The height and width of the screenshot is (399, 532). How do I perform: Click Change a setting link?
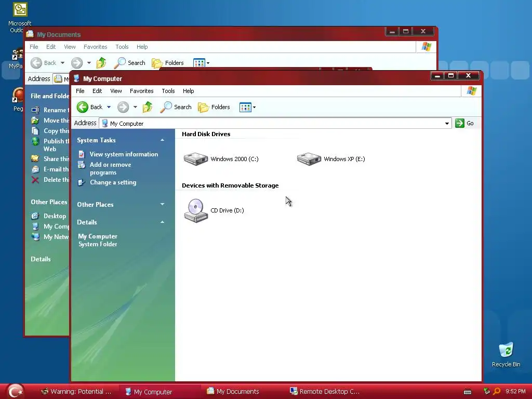113,182
